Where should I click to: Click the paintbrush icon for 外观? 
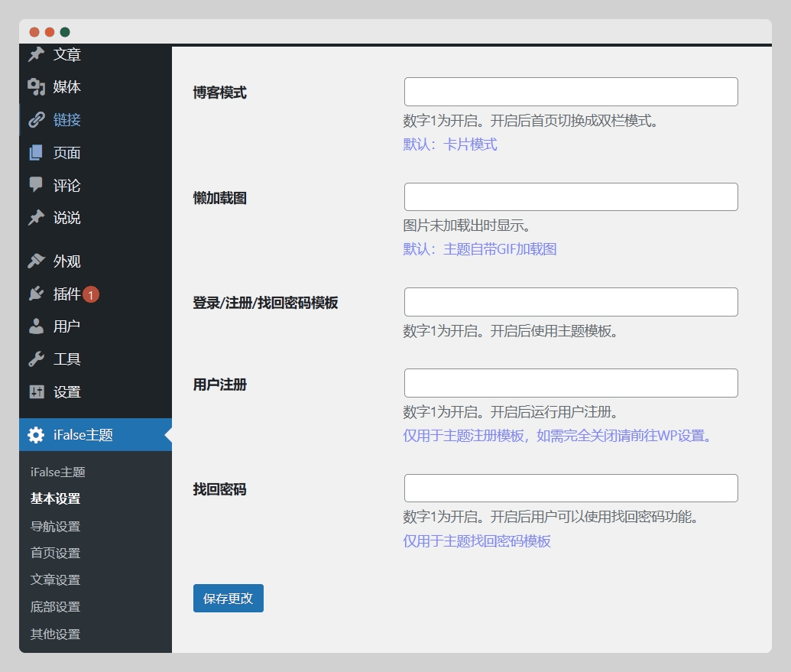[x=36, y=261]
